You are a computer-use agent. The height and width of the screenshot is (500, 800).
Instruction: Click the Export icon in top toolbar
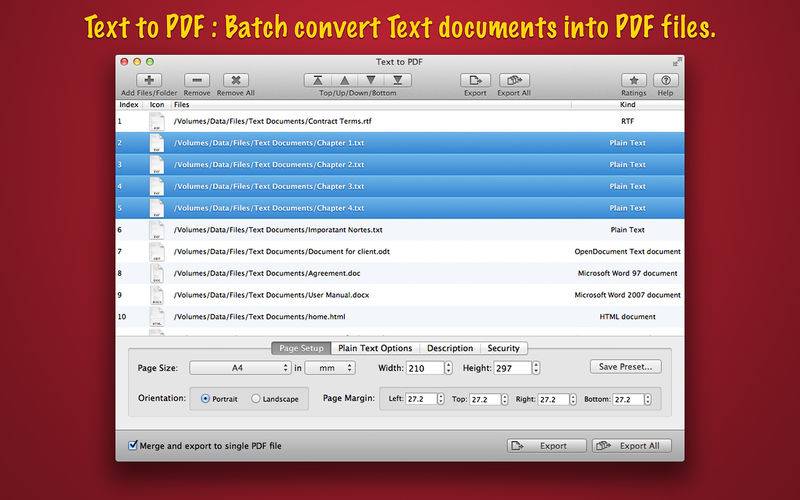tap(475, 80)
